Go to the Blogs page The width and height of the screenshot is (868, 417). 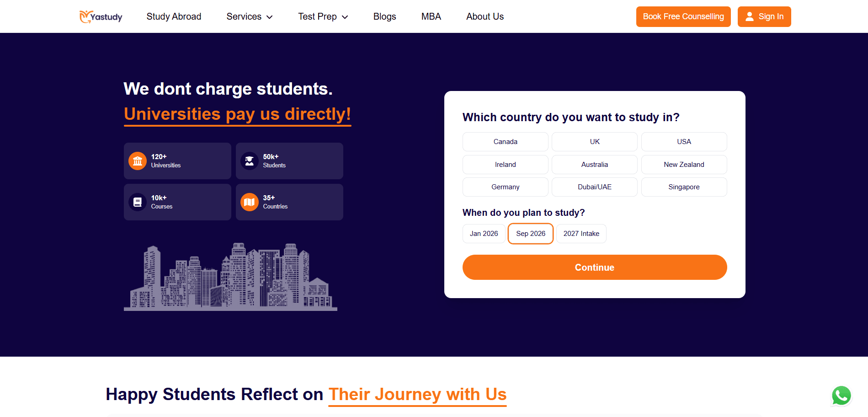[384, 16]
